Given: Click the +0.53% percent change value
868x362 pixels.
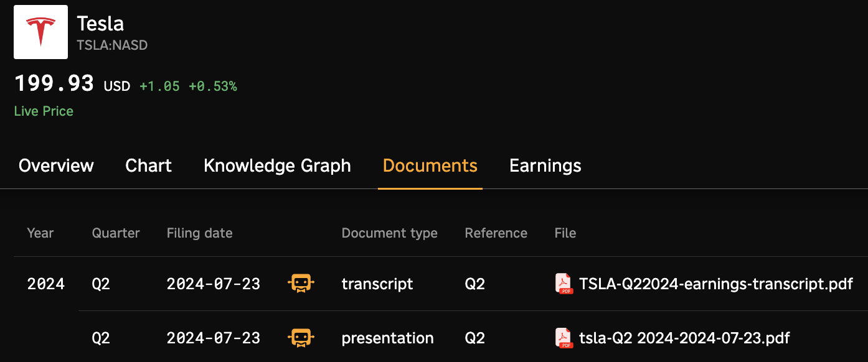Looking at the screenshot, I should click(x=213, y=86).
